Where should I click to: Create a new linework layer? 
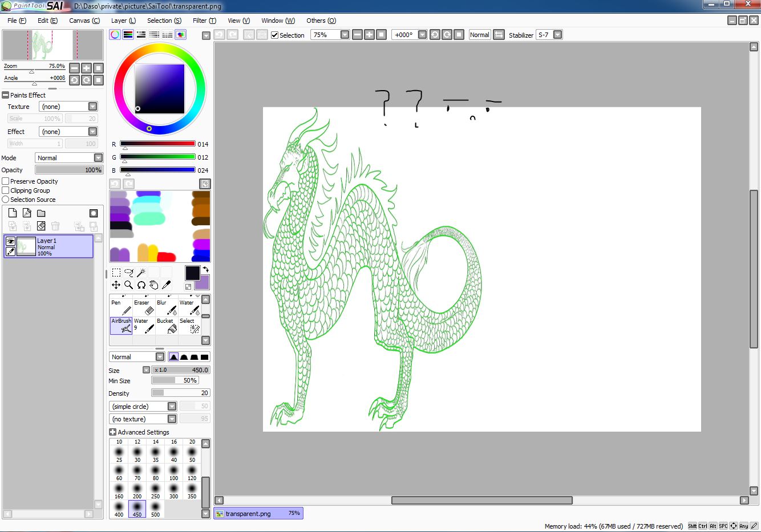click(27, 213)
